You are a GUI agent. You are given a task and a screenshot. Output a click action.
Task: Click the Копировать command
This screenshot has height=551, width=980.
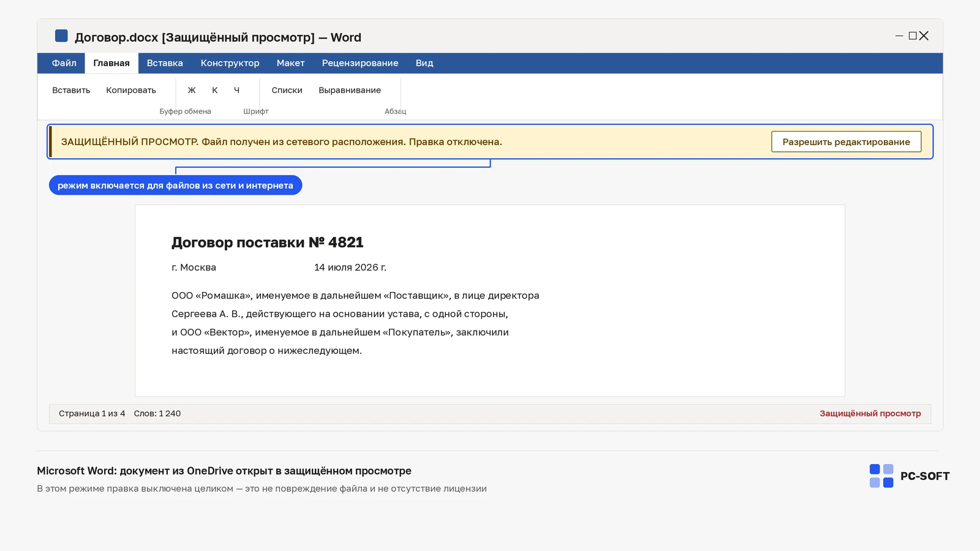(131, 90)
